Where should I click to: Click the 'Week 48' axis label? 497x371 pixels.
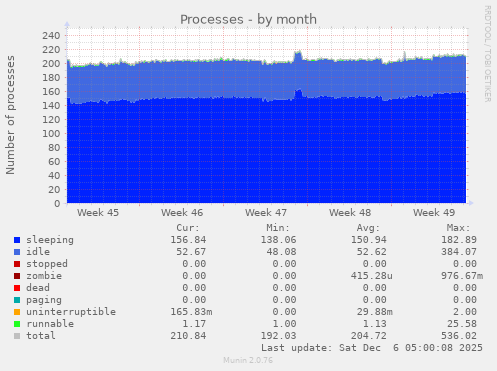350,213
